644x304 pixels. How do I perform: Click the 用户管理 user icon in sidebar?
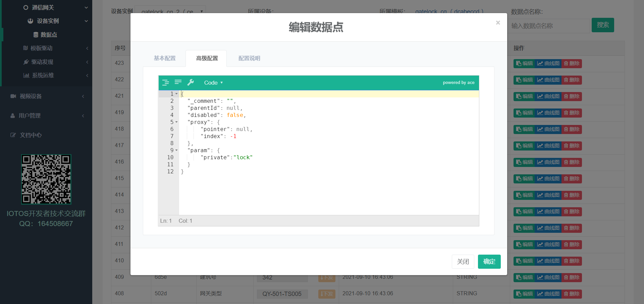(x=13, y=116)
